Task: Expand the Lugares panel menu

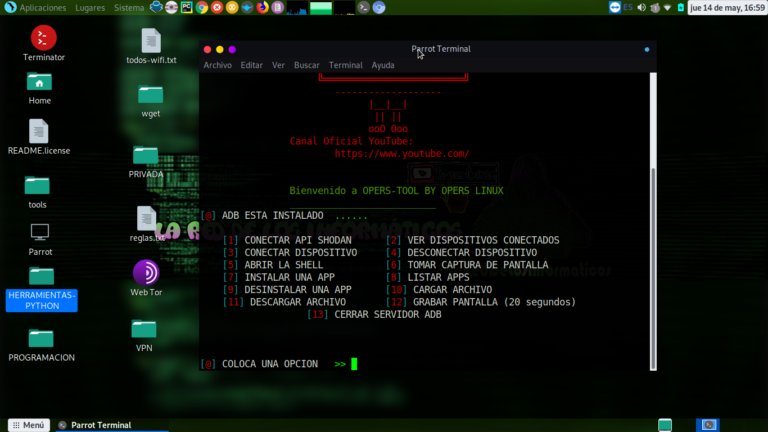Action: point(89,7)
